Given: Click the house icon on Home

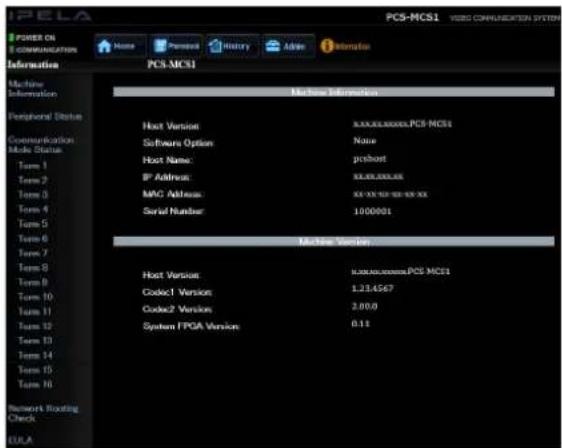Looking at the screenshot, I should [x=104, y=46].
